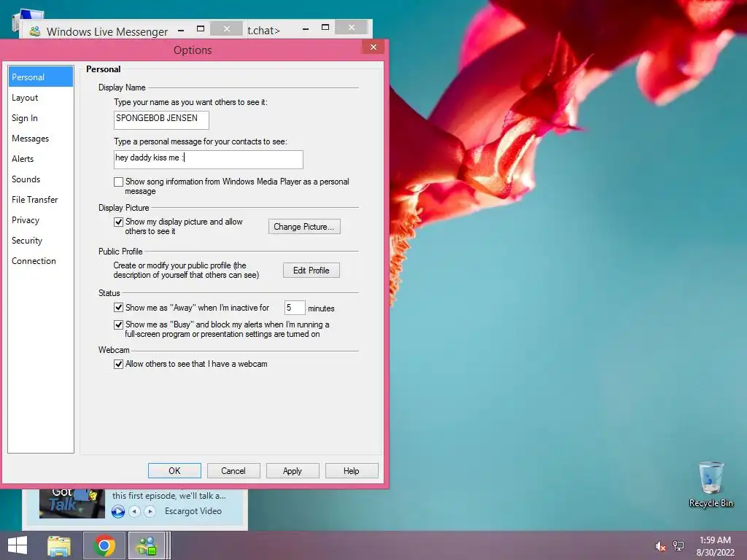The height and width of the screenshot is (560, 747).
Task: Open Help from Options dialog
Action: pyautogui.click(x=352, y=471)
